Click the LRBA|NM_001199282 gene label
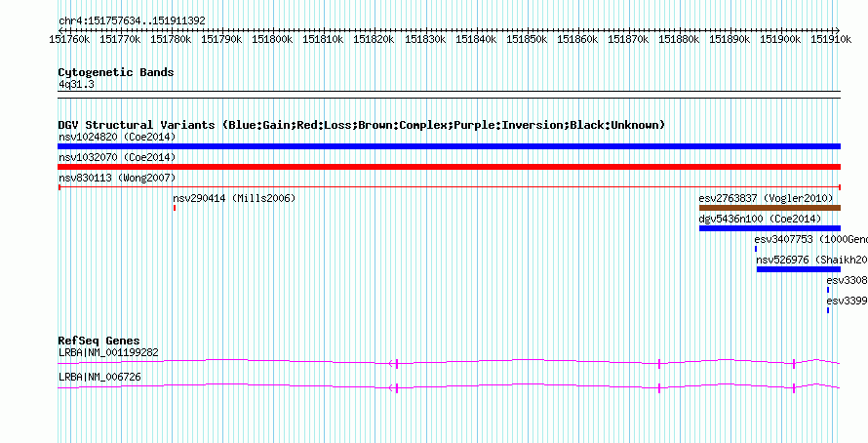The height and width of the screenshot is (443, 868). 109,352
